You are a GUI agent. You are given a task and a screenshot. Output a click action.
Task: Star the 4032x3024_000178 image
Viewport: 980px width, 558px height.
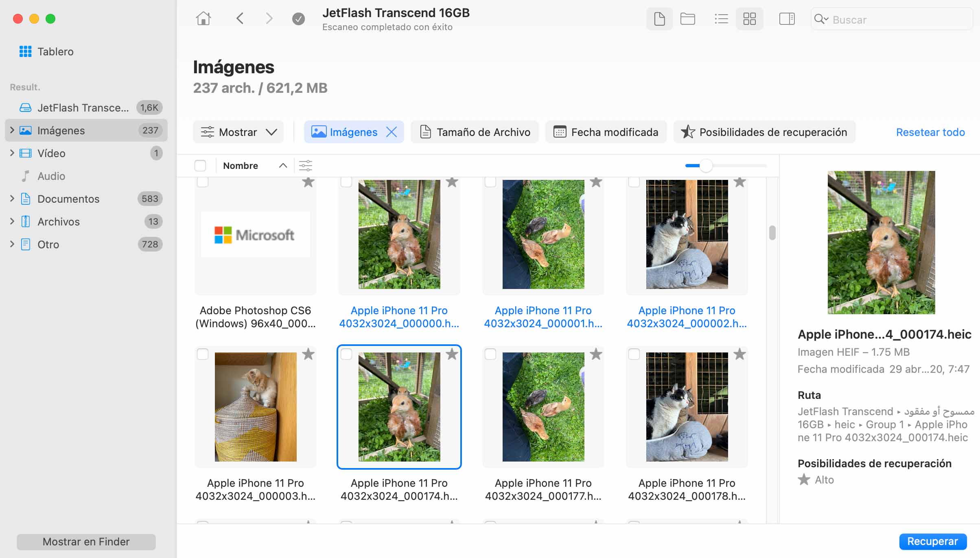click(x=739, y=354)
